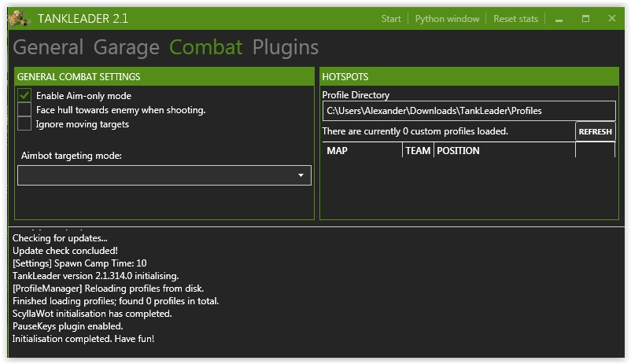This screenshot has width=631, height=364.
Task: Click Reset stats
Action: pyautogui.click(x=515, y=19)
